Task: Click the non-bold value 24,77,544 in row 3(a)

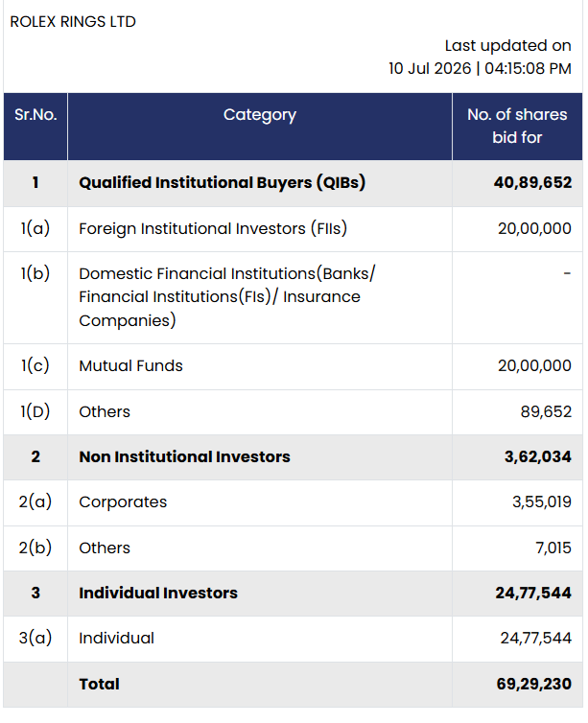Action: pos(536,639)
